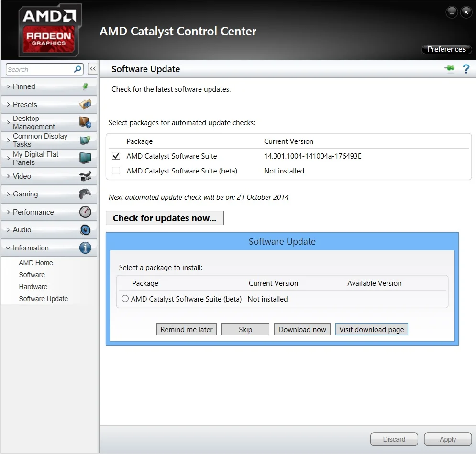Expand the Gaming section chevron
This screenshot has width=476, height=454.
(x=8, y=194)
